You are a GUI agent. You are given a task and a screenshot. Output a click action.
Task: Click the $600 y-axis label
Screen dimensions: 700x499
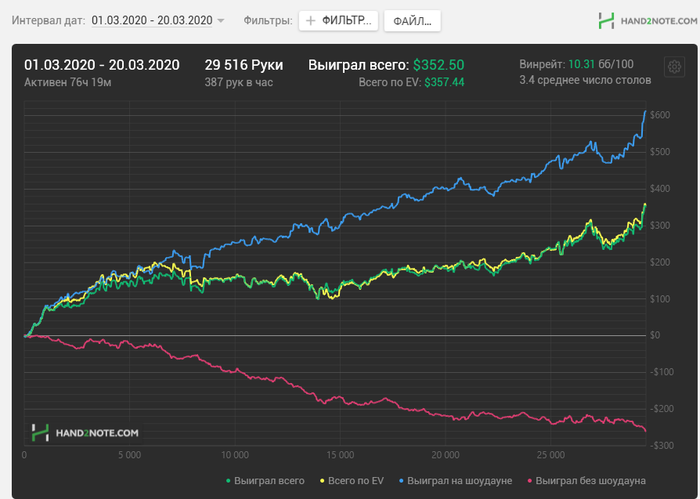tap(660, 115)
